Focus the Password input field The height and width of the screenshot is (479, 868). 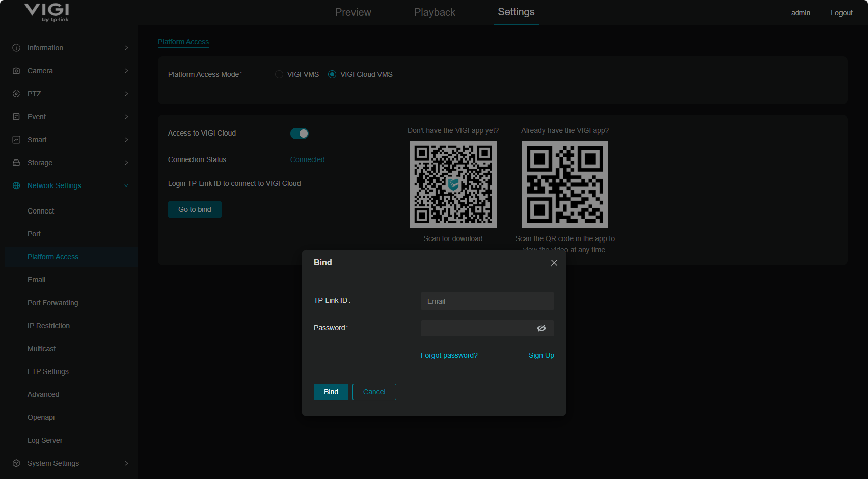pos(487,328)
